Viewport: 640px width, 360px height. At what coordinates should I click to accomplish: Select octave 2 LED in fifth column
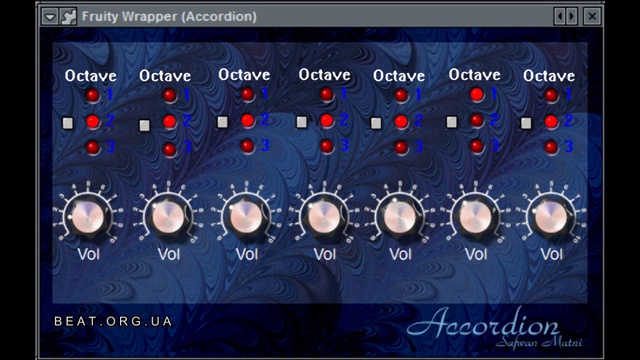401,121
